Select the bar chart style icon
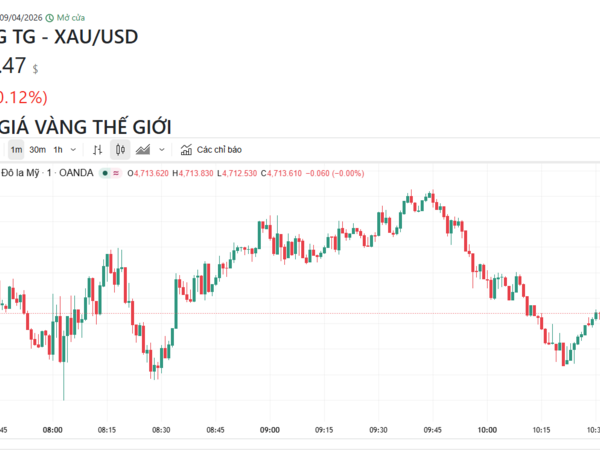This screenshot has width=600, height=450. coord(98,150)
